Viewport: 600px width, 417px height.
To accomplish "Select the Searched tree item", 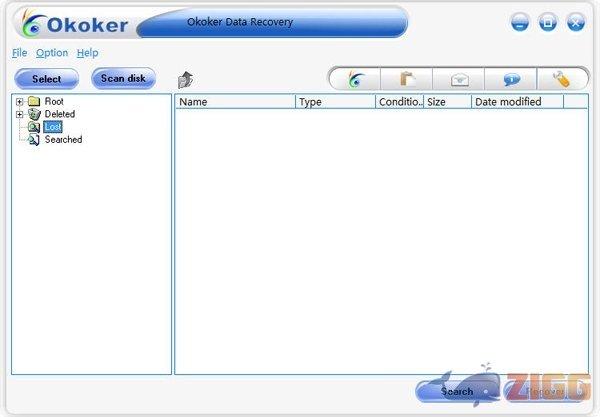I will (64, 140).
